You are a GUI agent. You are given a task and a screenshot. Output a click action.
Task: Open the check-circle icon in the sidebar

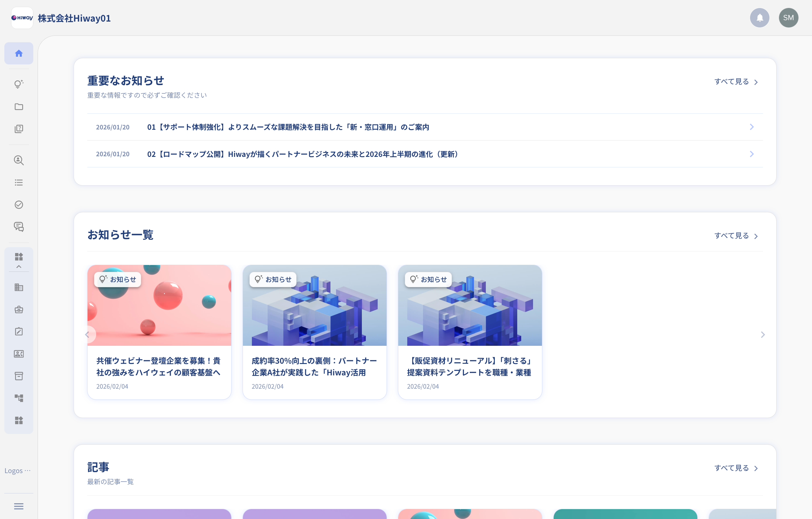(x=19, y=205)
